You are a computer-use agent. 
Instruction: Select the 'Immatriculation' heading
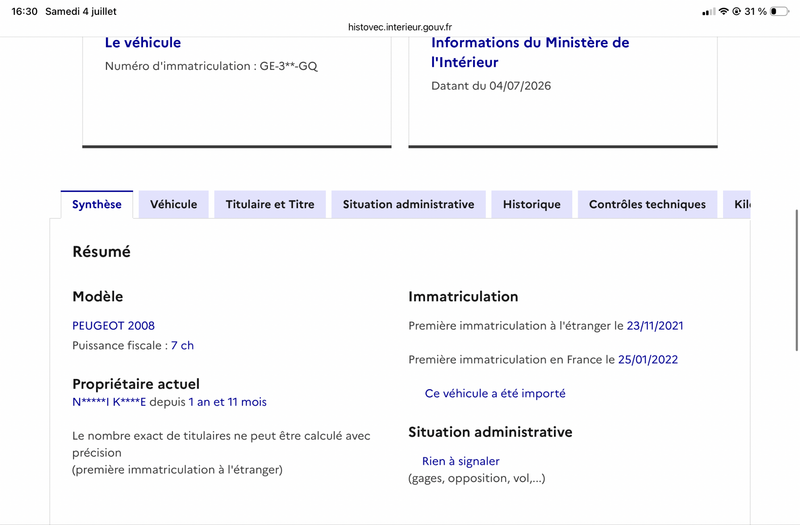[463, 296]
